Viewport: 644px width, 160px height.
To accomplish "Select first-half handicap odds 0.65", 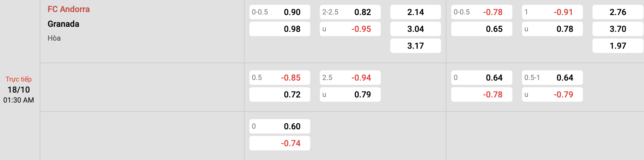I will (482, 29).
